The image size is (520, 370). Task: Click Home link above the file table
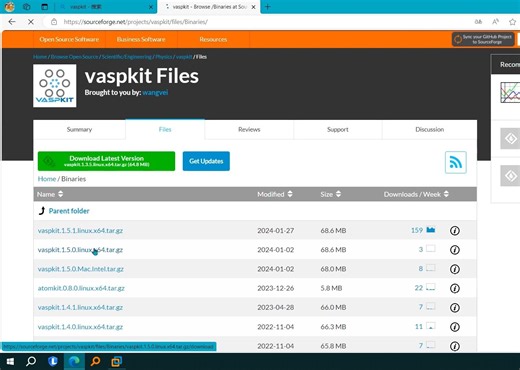coord(47,179)
